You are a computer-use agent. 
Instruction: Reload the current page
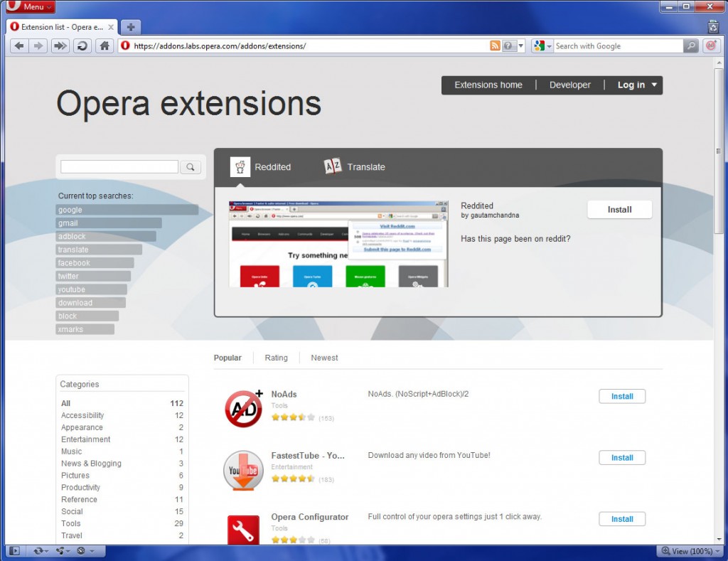[82, 46]
